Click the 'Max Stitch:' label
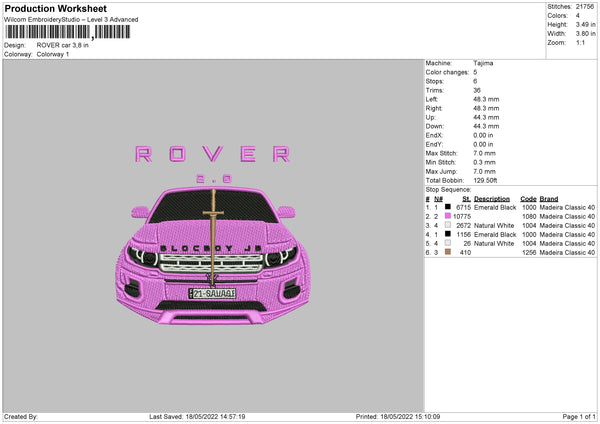The height and width of the screenshot is (424, 600). click(x=442, y=153)
